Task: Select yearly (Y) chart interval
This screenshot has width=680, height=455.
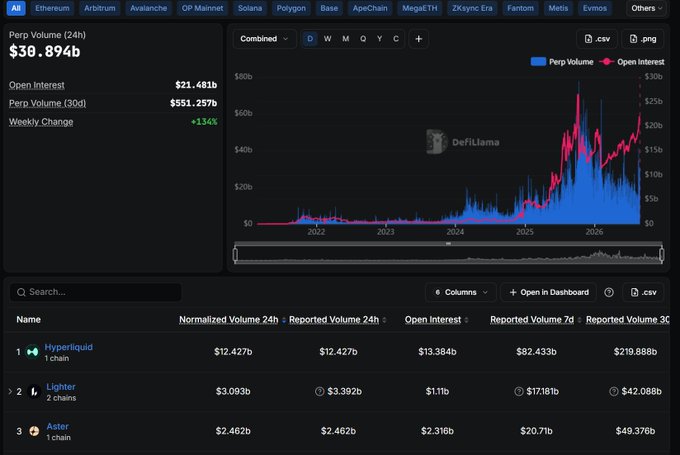Action: (379, 39)
